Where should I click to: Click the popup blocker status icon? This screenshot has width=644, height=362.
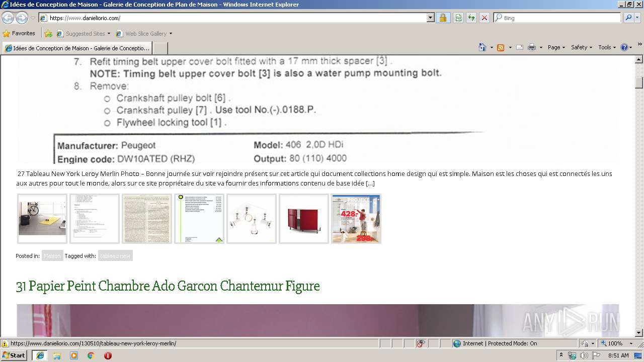(x=421, y=343)
